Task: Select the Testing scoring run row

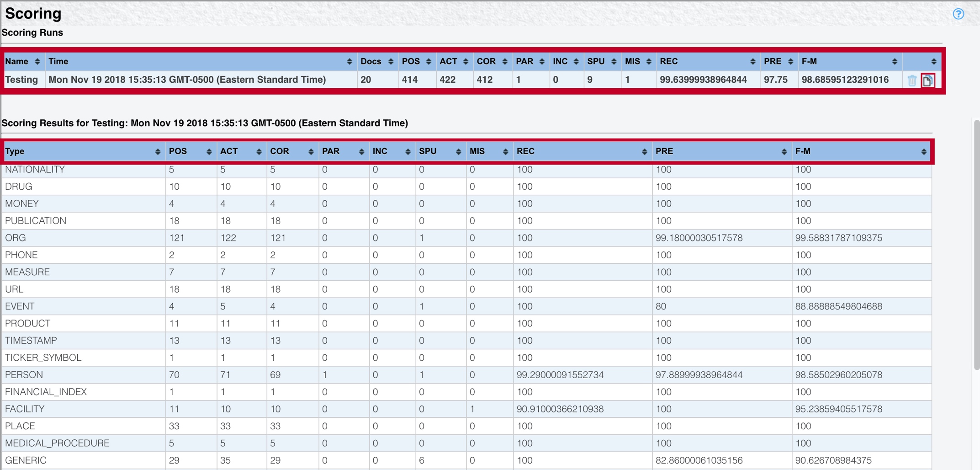Action: pos(187,80)
